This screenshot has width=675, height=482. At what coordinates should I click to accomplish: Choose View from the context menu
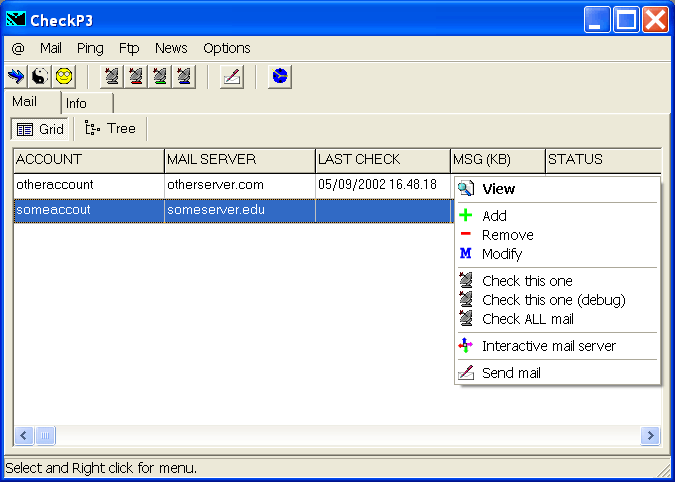[x=557, y=188]
